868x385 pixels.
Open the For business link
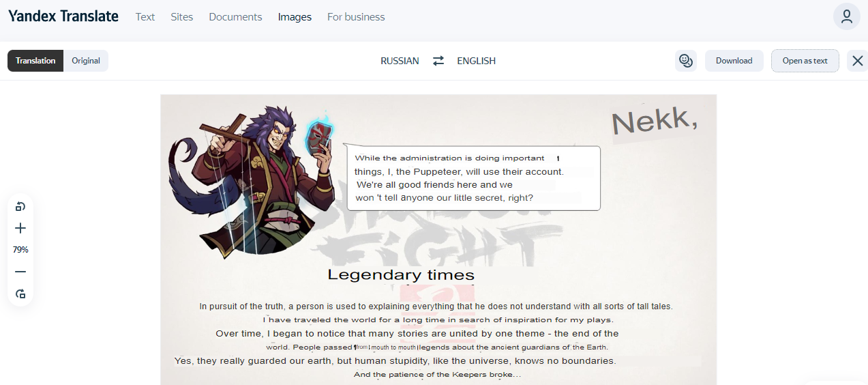(356, 17)
